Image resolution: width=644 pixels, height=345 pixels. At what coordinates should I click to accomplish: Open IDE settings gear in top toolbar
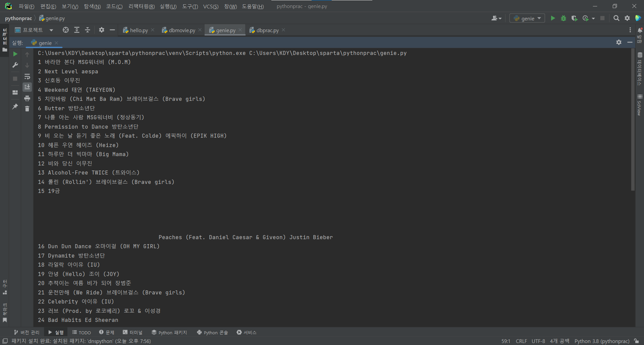tap(627, 18)
